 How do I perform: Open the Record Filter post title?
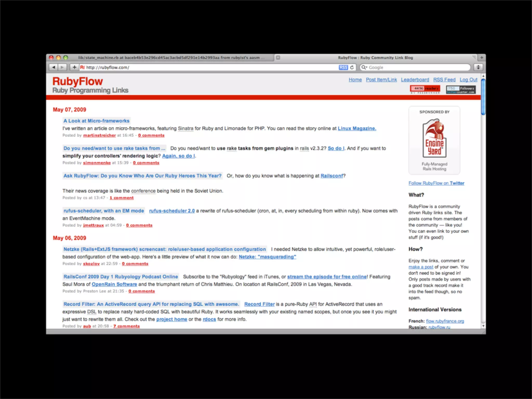(151, 304)
